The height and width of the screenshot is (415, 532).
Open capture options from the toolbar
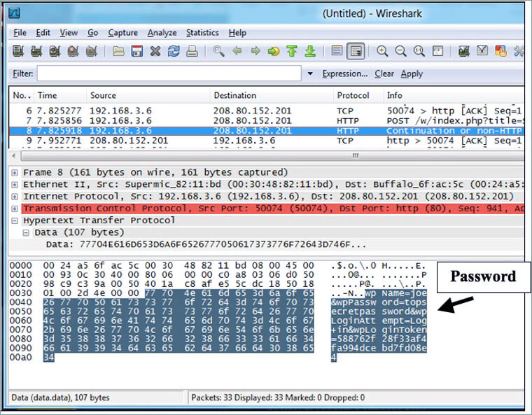tap(36, 51)
